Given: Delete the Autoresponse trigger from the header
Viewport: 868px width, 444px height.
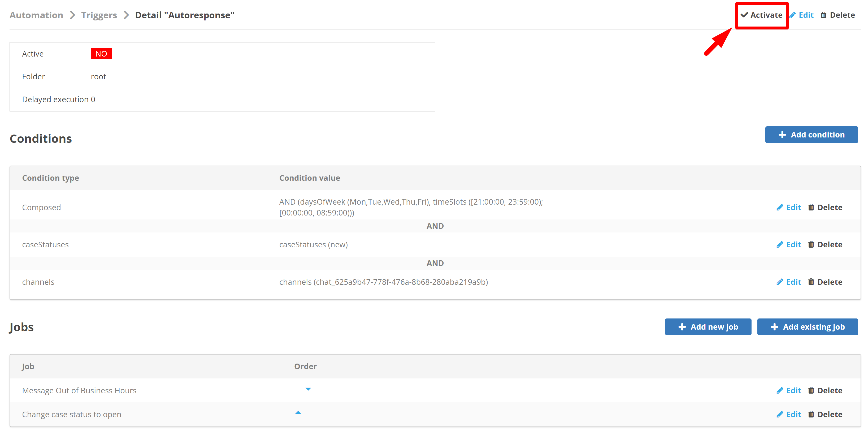Looking at the screenshot, I should (x=838, y=15).
